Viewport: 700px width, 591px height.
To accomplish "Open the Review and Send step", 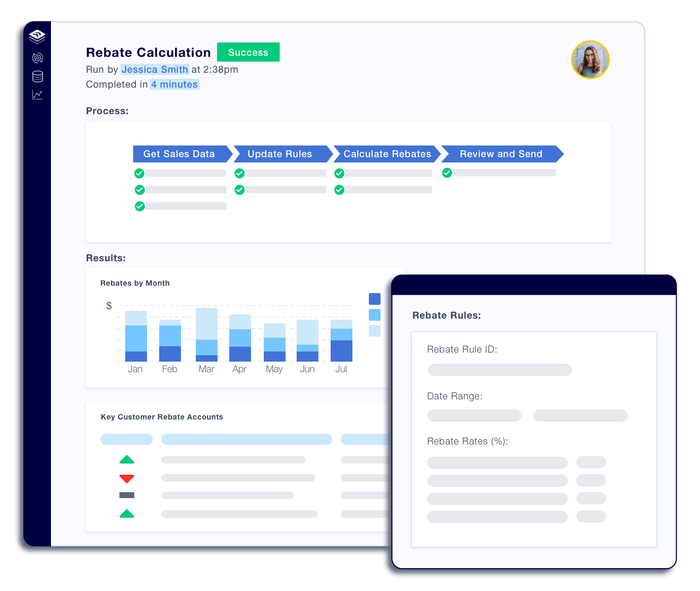I will (500, 154).
